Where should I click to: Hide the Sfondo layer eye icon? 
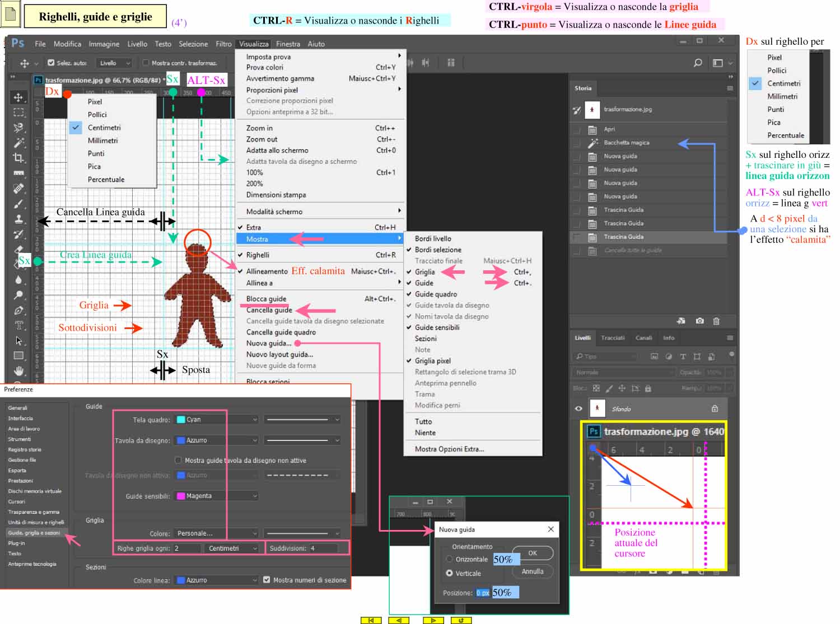click(x=578, y=409)
